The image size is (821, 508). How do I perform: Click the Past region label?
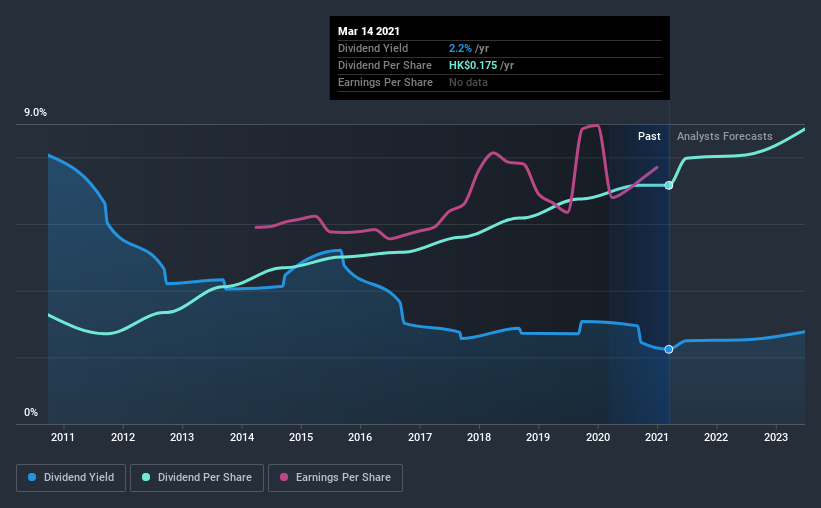(x=649, y=136)
